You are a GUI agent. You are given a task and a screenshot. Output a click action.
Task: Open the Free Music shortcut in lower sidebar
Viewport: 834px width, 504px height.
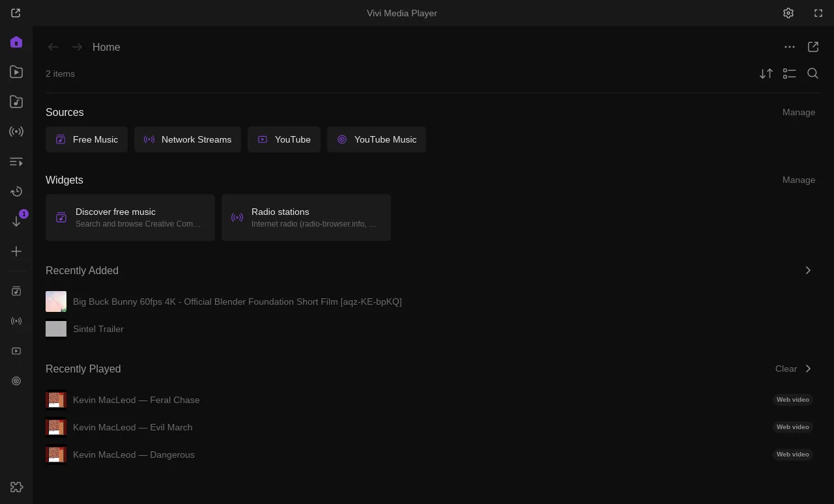pyautogui.click(x=16, y=291)
